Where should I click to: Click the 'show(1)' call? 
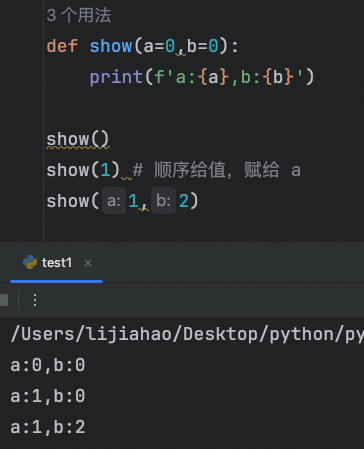click(x=83, y=170)
